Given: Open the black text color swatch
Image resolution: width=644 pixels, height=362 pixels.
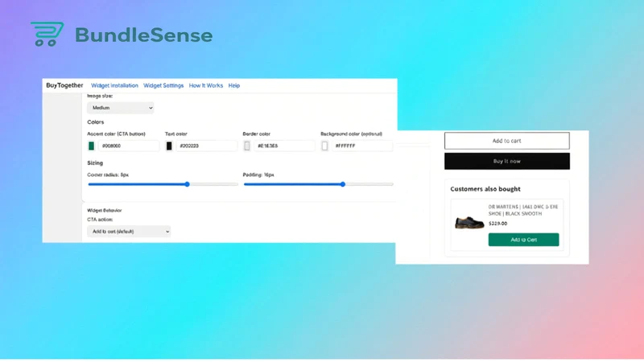Looking at the screenshot, I should tap(169, 146).
